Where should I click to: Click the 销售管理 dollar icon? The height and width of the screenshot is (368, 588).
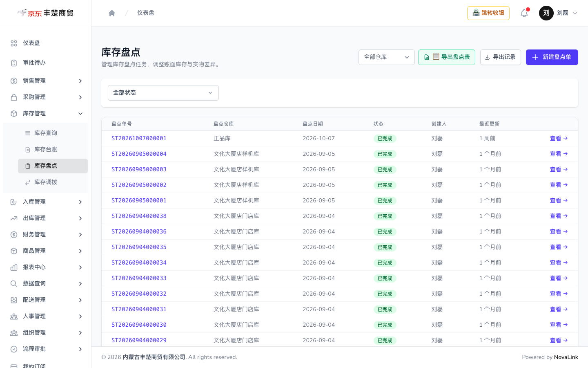click(14, 81)
